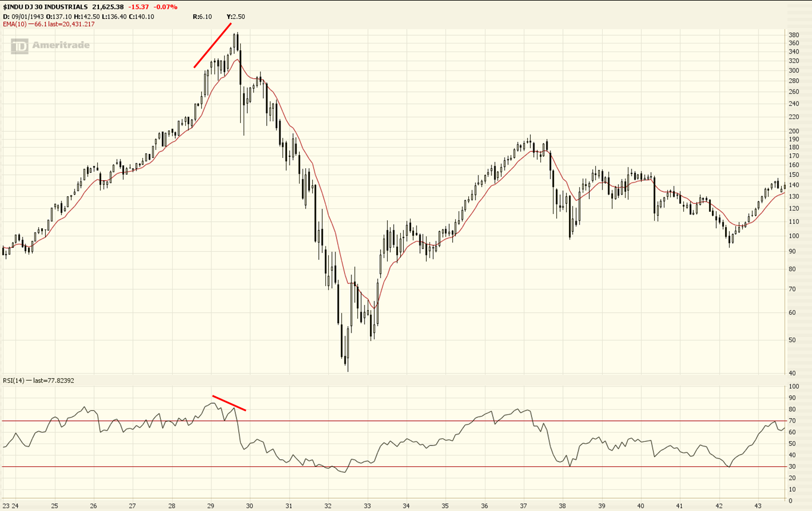This screenshot has width=812, height=511.
Task: Click the TD Ameritrade logo watermark
Action: click(51, 45)
